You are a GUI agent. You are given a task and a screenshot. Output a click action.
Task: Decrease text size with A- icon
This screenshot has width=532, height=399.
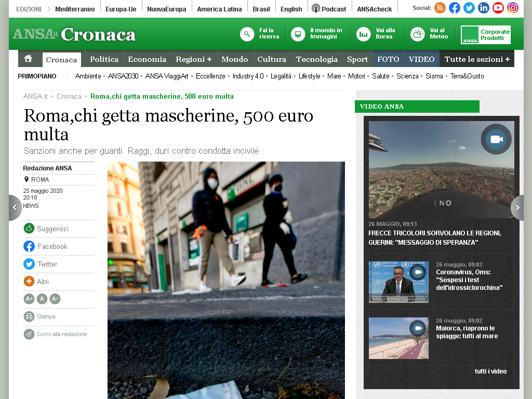(x=55, y=299)
